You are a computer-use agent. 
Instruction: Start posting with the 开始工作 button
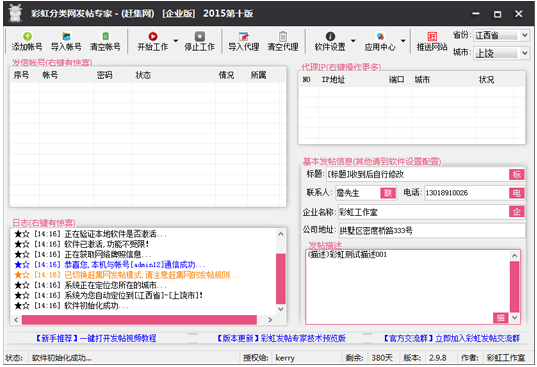[x=153, y=41]
